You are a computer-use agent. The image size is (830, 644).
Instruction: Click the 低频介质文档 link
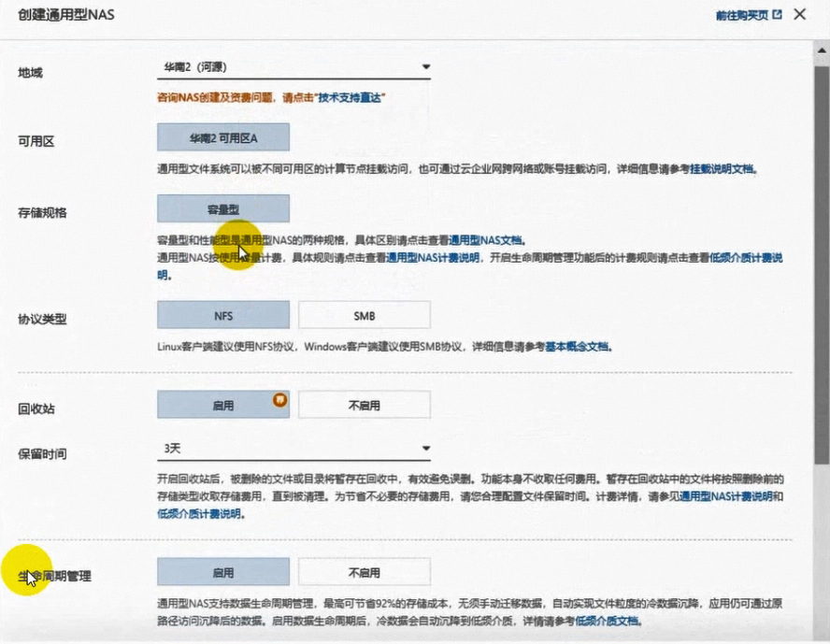pyautogui.click(x=608, y=621)
